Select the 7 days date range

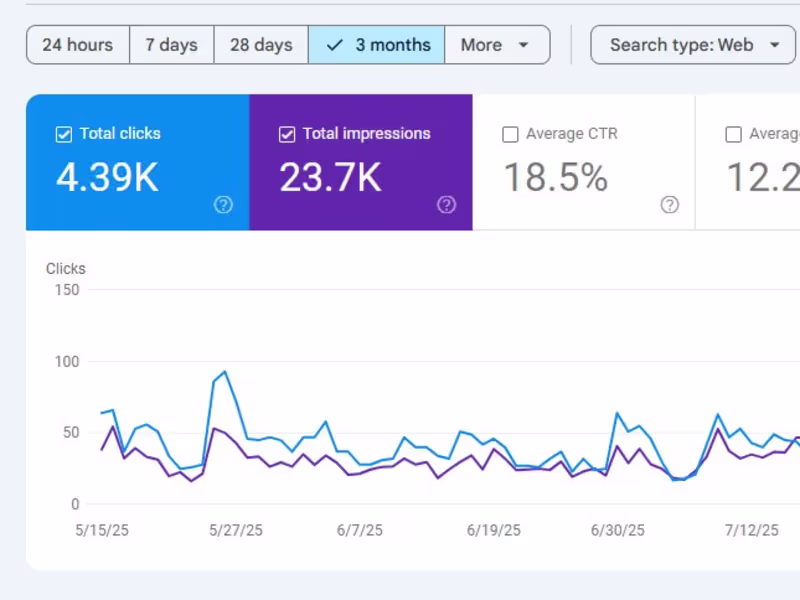click(171, 44)
